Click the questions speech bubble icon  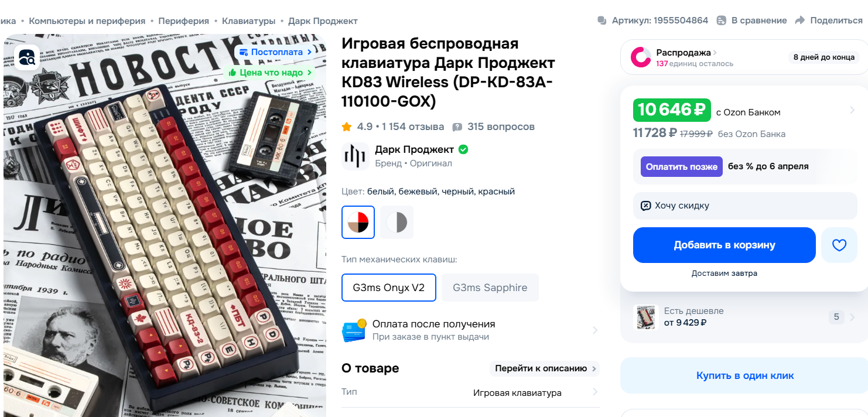tap(457, 127)
